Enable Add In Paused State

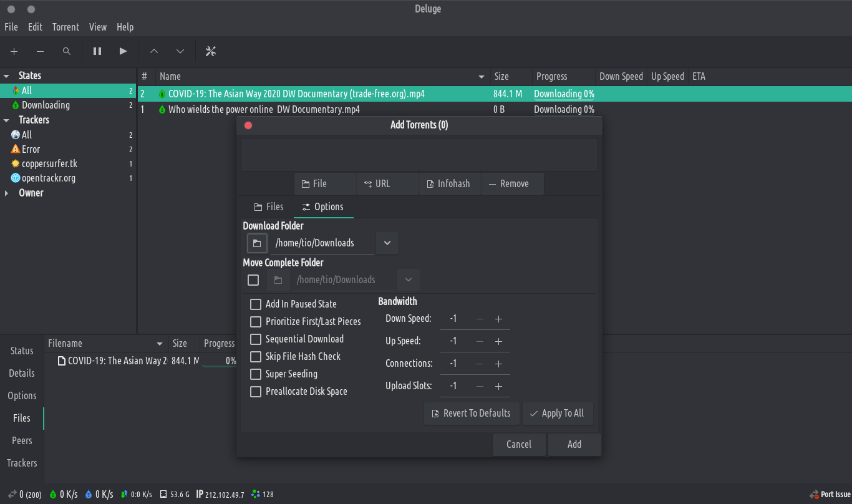pos(255,304)
